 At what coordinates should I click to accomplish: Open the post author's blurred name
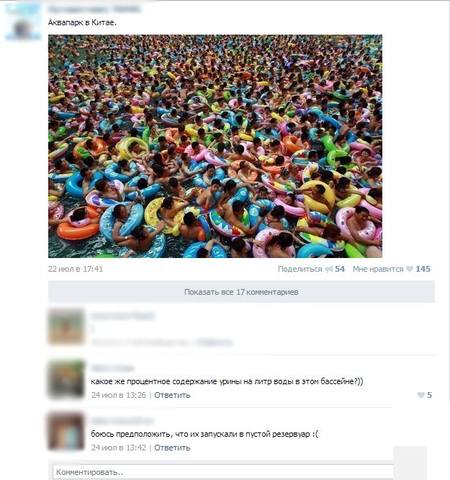click(x=94, y=10)
